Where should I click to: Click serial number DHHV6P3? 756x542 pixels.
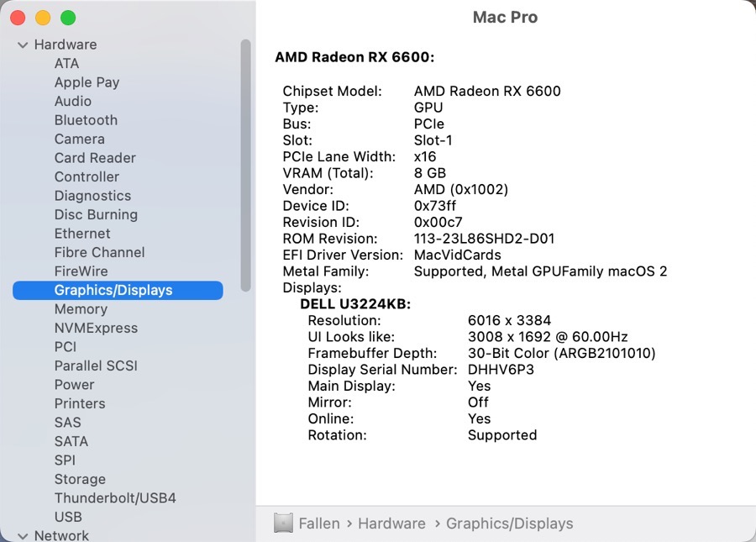click(x=501, y=370)
